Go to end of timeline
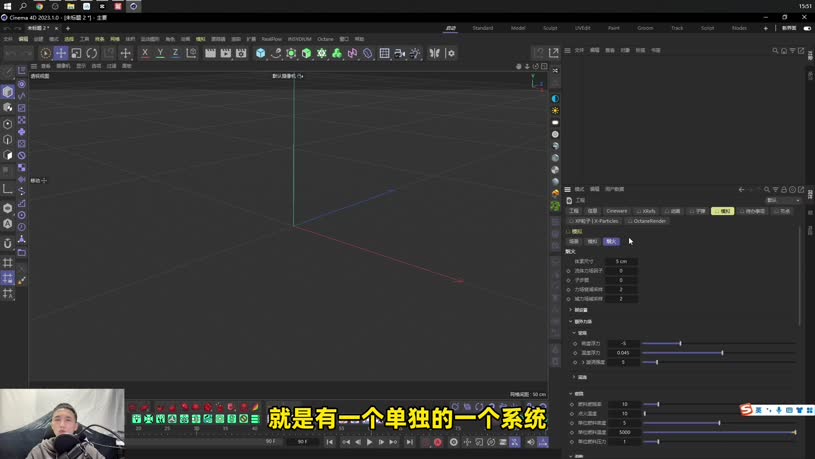 click(410, 442)
